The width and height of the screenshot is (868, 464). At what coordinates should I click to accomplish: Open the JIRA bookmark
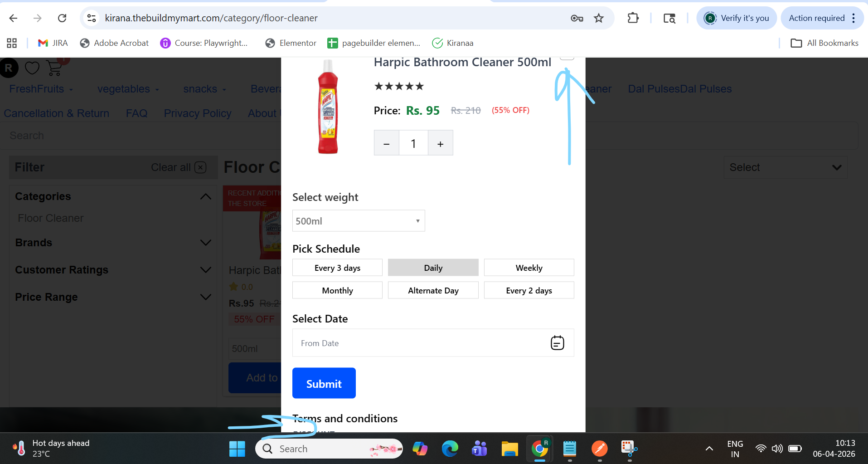click(53, 43)
